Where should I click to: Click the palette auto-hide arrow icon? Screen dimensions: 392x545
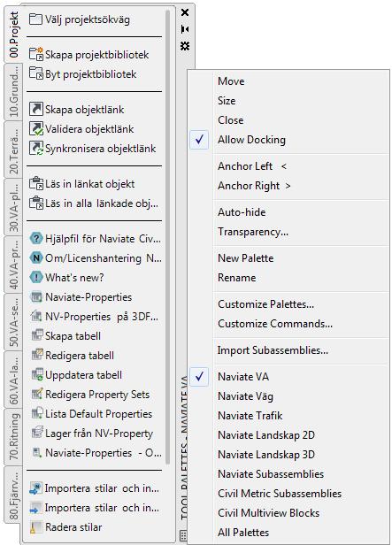(185, 29)
